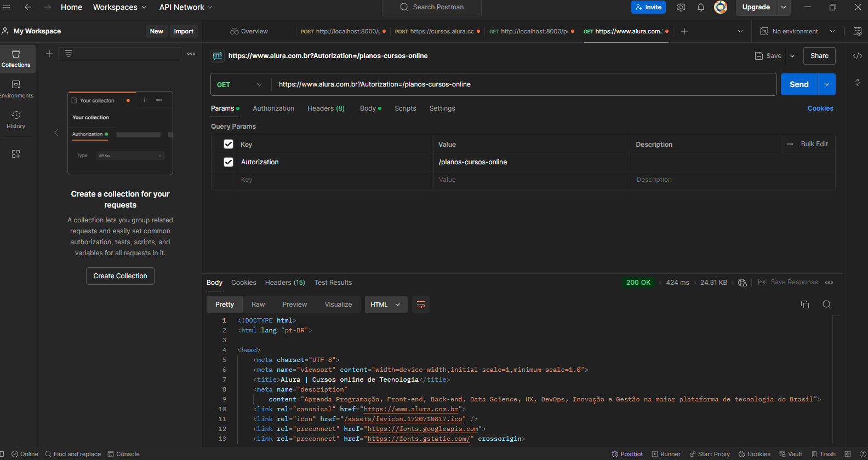Open the GET method dropdown
Viewport: 868px width, 460px height.
pos(239,84)
